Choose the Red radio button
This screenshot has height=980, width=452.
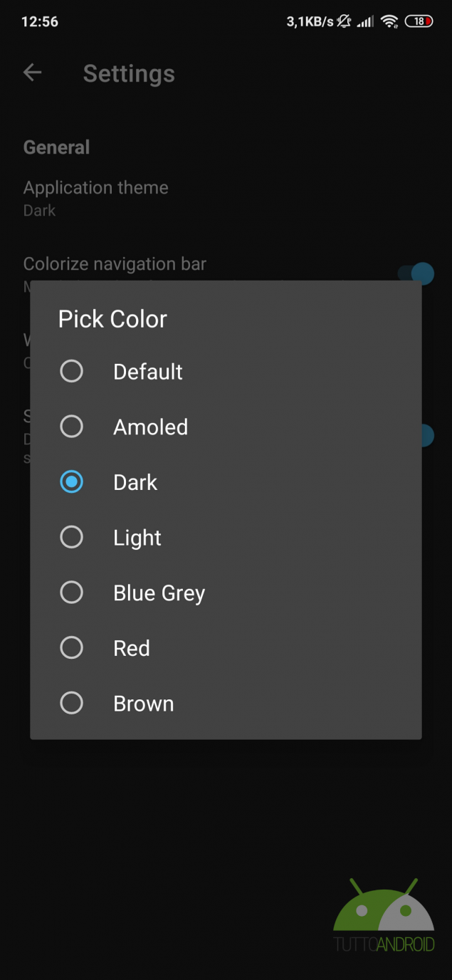click(71, 648)
